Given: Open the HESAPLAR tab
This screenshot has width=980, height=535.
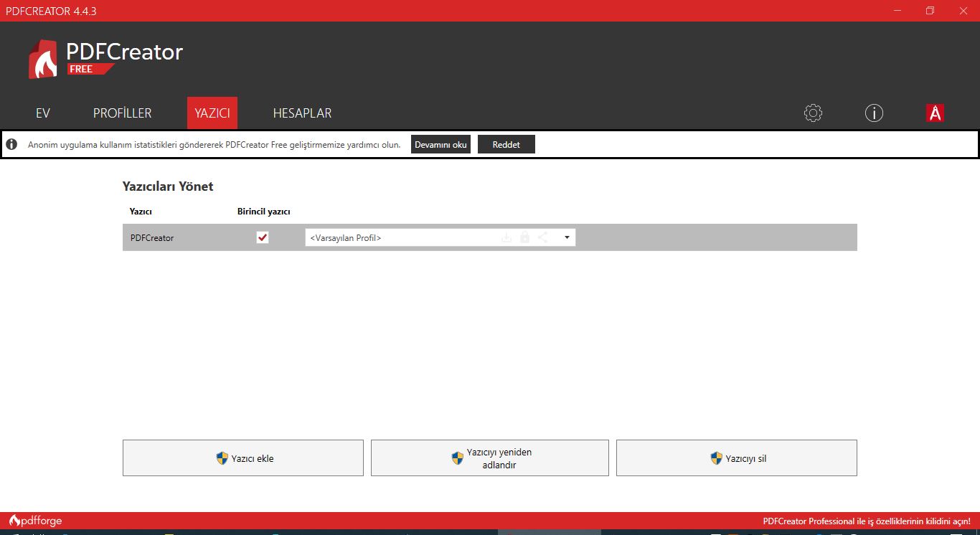Looking at the screenshot, I should [302, 113].
